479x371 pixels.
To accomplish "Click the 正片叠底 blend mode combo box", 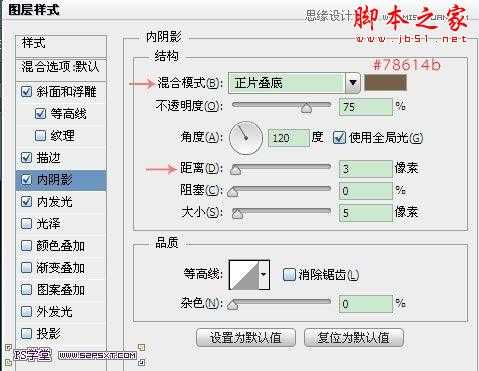I will pos(294,83).
